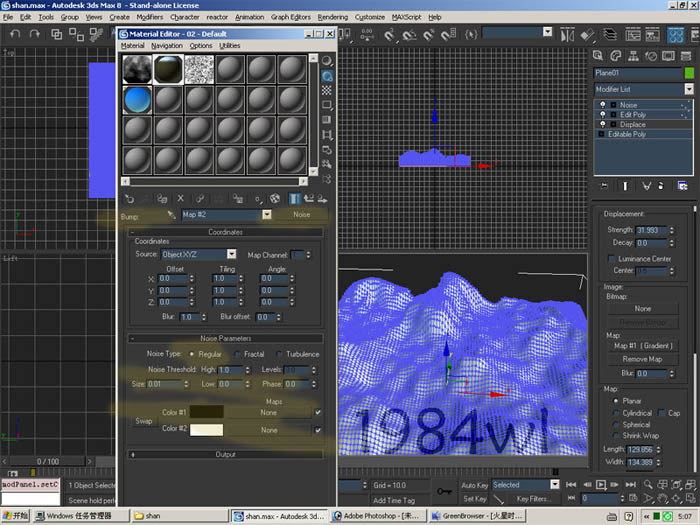The width and height of the screenshot is (700, 525).
Task: Click the Set Key mode key icon
Action: click(444, 491)
